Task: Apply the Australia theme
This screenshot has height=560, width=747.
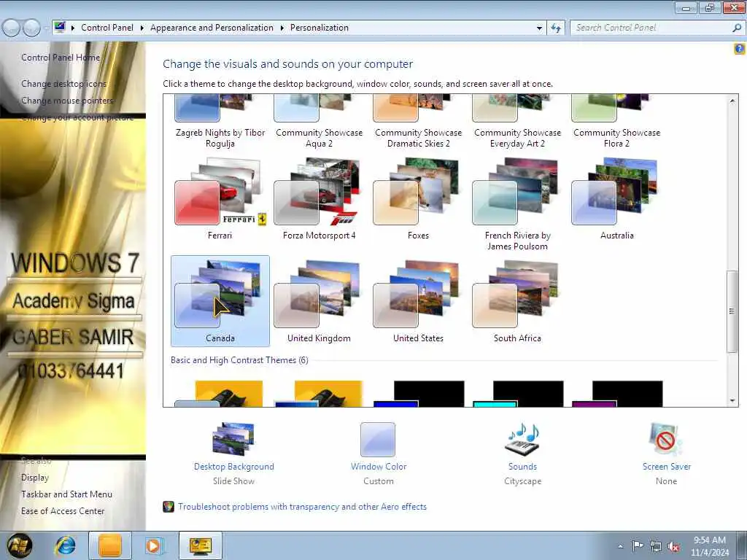Action: click(x=616, y=198)
